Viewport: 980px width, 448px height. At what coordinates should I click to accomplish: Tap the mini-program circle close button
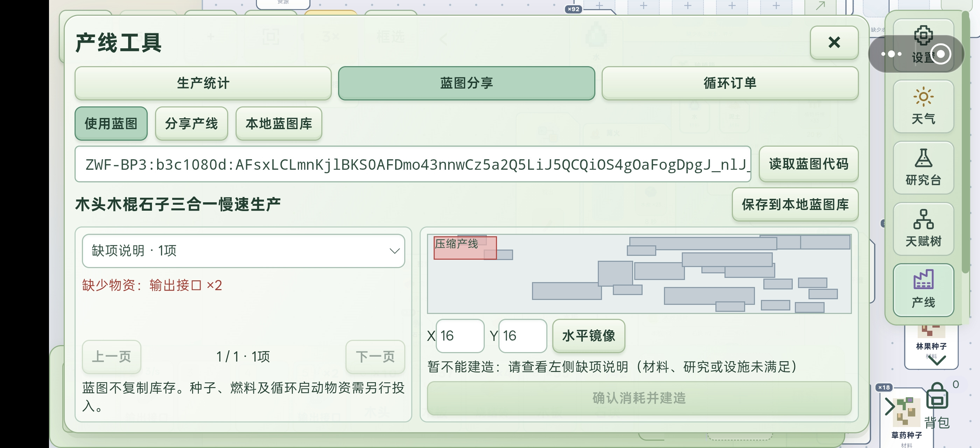(941, 54)
